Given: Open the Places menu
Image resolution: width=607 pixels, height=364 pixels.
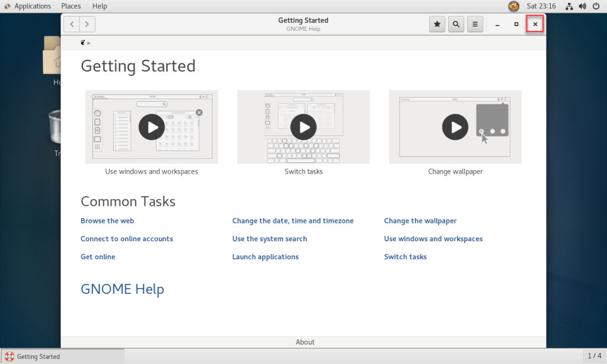Looking at the screenshot, I should pyautogui.click(x=71, y=6).
